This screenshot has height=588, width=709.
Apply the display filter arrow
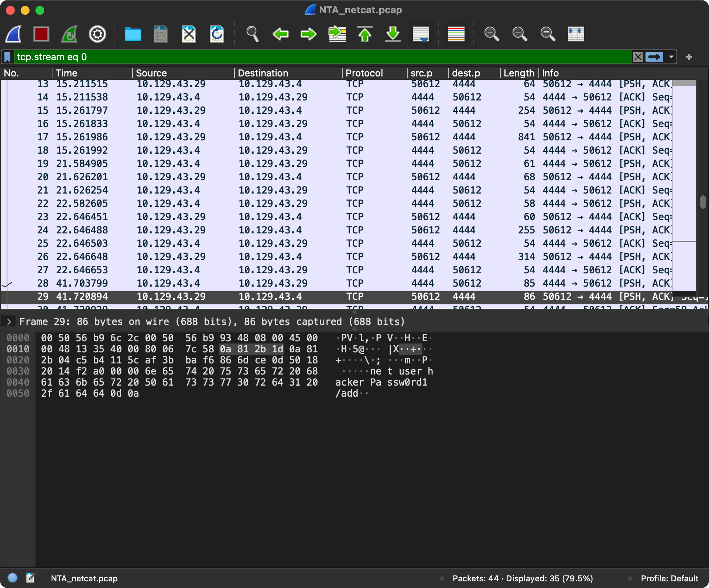pyautogui.click(x=654, y=57)
